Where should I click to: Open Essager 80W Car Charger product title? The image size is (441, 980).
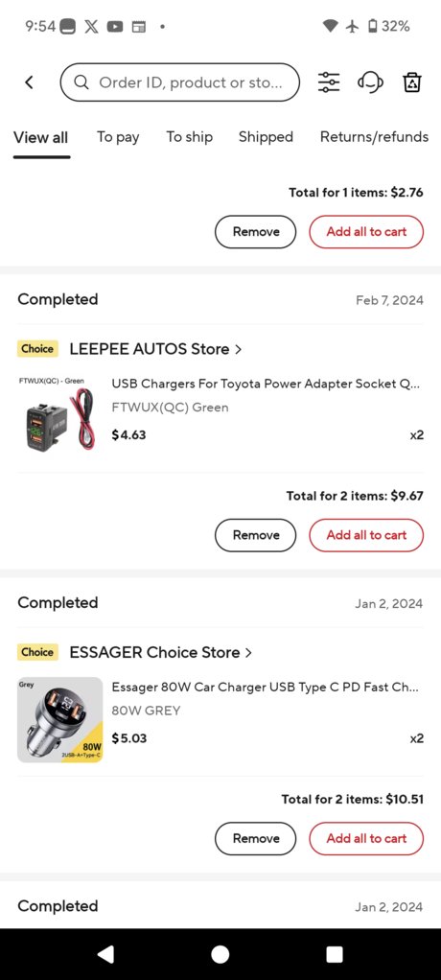click(265, 687)
